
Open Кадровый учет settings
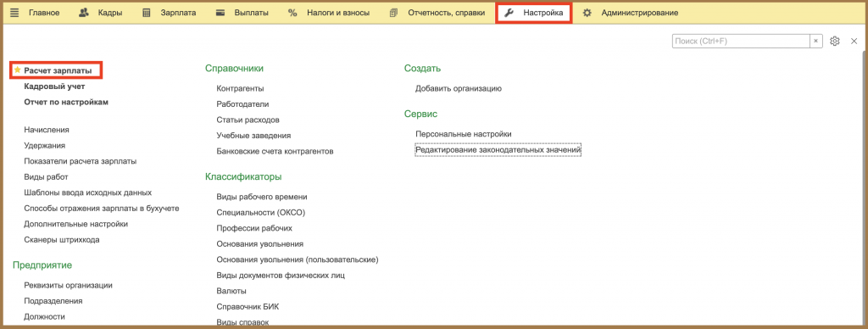[x=54, y=86]
